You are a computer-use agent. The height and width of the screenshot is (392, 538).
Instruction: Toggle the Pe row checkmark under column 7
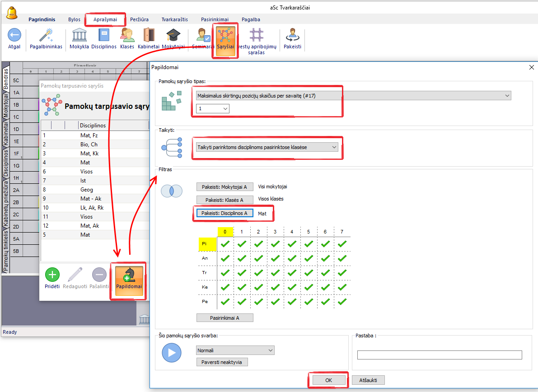(x=342, y=301)
